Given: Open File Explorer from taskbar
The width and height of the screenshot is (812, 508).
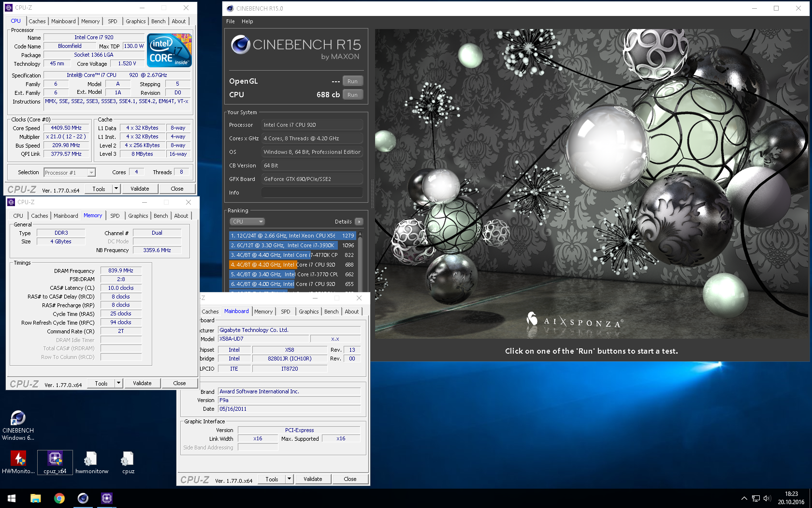Looking at the screenshot, I should click(x=36, y=498).
